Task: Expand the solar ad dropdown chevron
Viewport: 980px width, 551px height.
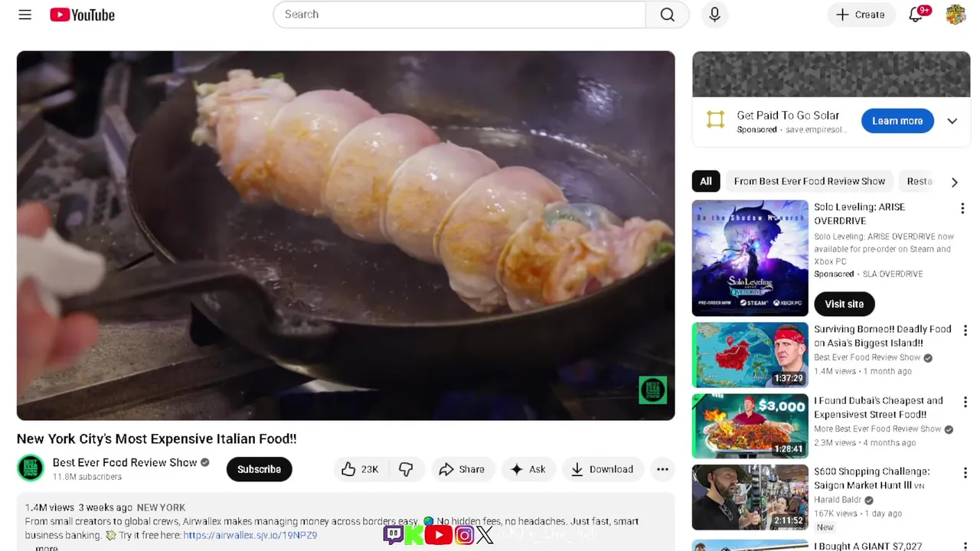Action: tap(952, 121)
